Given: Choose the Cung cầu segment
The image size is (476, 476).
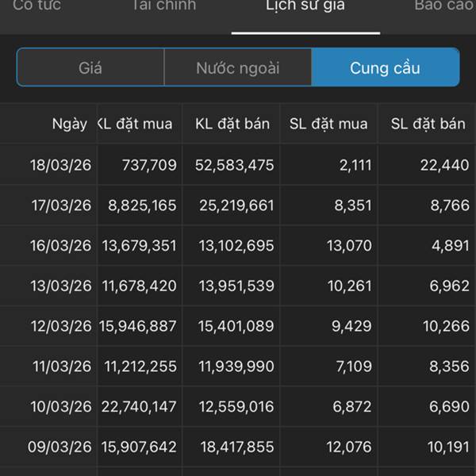Looking at the screenshot, I should [x=385, y=67].
